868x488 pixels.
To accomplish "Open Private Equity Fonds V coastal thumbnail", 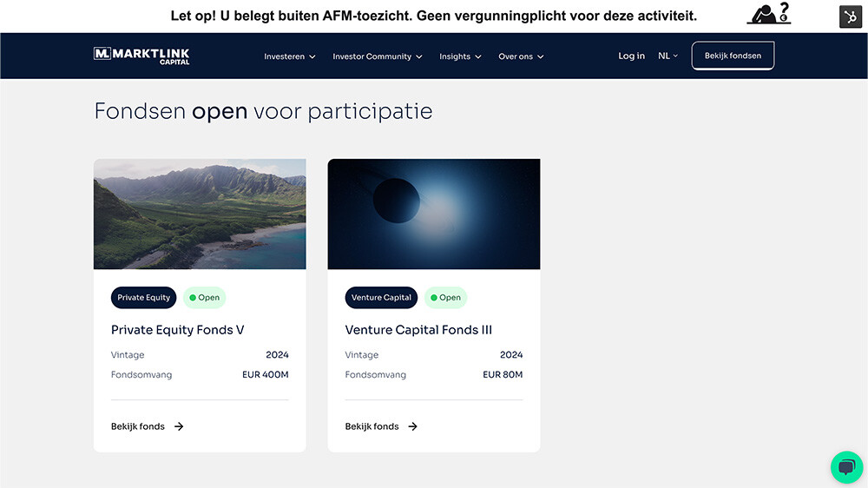I will (x=200, y=214).
